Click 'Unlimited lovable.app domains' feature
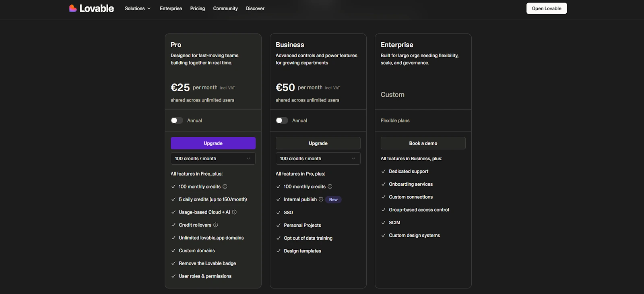This screenshot has height=294, width=644. [x=211, y=238]
